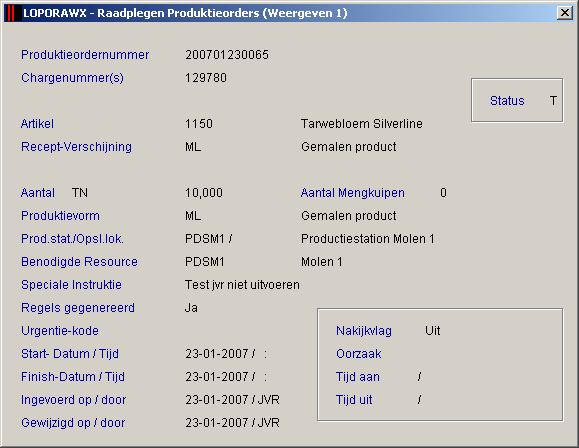Click the Aantal Mengkuipen label
The height and width of the screenshot is (448, 579).
click(x=353, y=193)
